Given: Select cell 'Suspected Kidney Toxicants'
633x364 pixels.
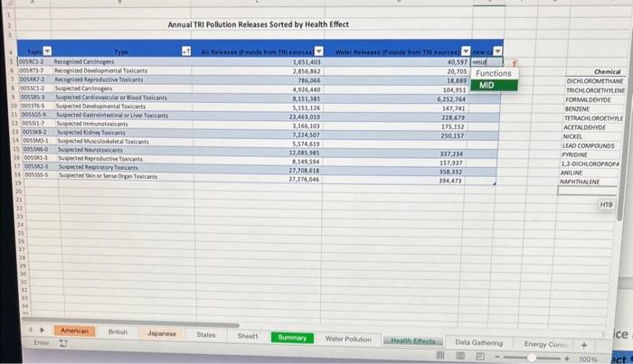Looking at the screenshot, I should [x=91, y=133].
